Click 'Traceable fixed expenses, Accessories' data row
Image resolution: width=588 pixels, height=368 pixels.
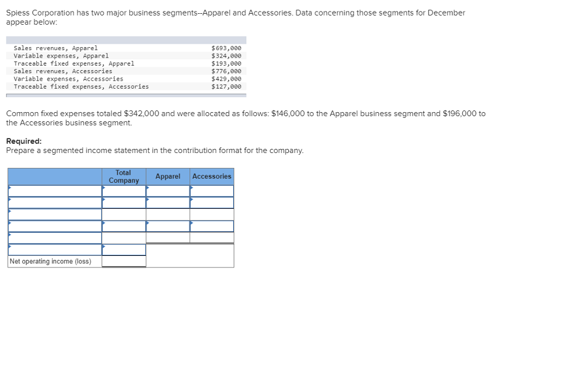tap(82, 86)
